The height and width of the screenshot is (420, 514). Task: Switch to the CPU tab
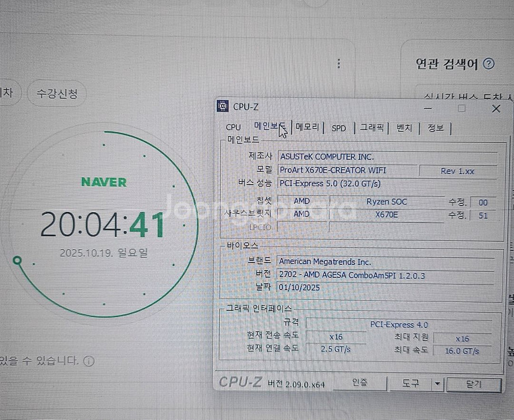coord(233,128)
